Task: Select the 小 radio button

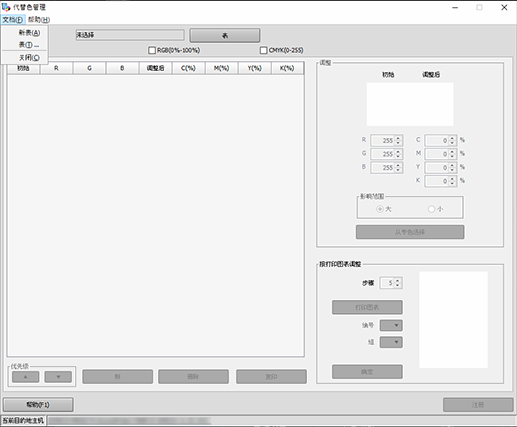Action: tap(431, 209)
